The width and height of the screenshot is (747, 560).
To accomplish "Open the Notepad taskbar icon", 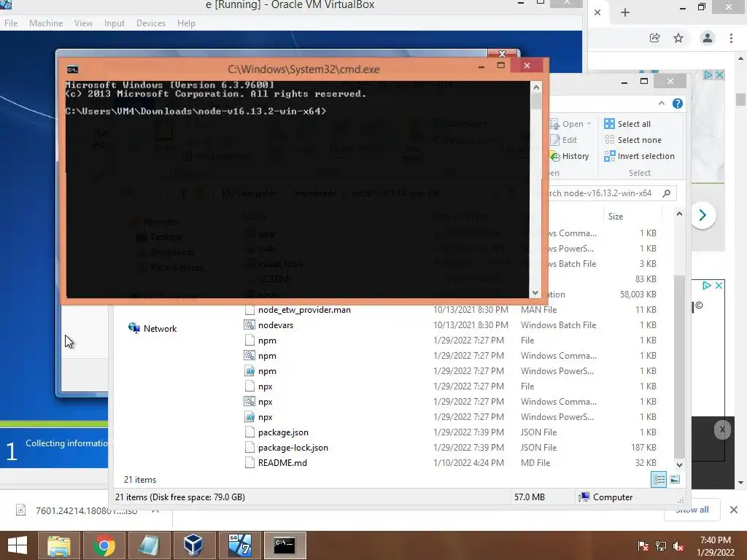I will 149,545.
